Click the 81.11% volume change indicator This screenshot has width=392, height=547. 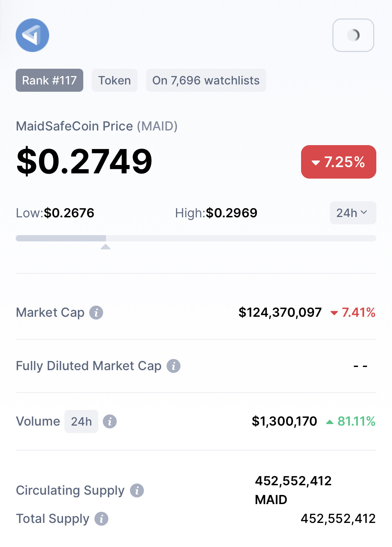click(351, 421)
